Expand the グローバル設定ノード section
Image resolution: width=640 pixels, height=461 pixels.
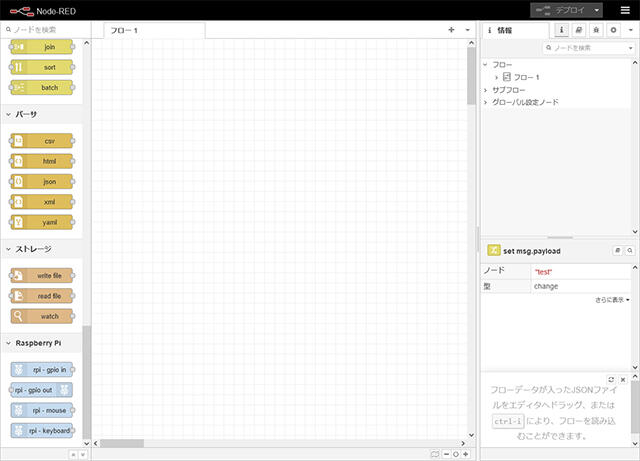click(486, 102)
